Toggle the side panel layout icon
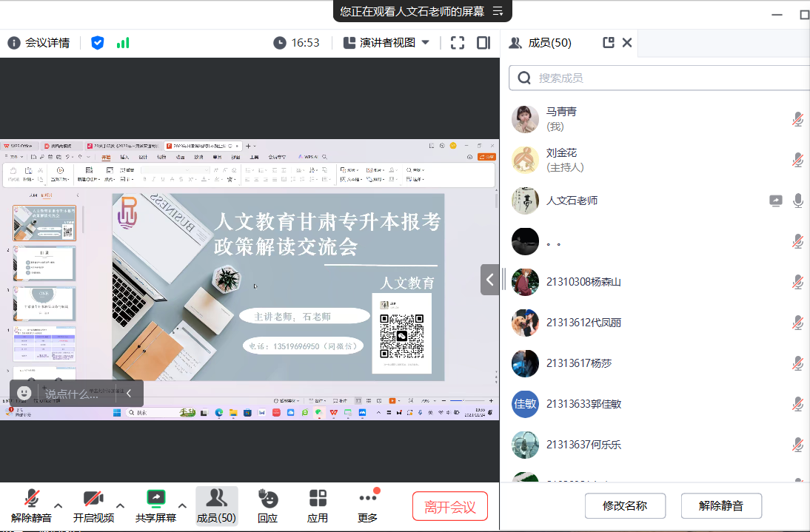Viewport: 810px width, 532px height. [483, 43]
